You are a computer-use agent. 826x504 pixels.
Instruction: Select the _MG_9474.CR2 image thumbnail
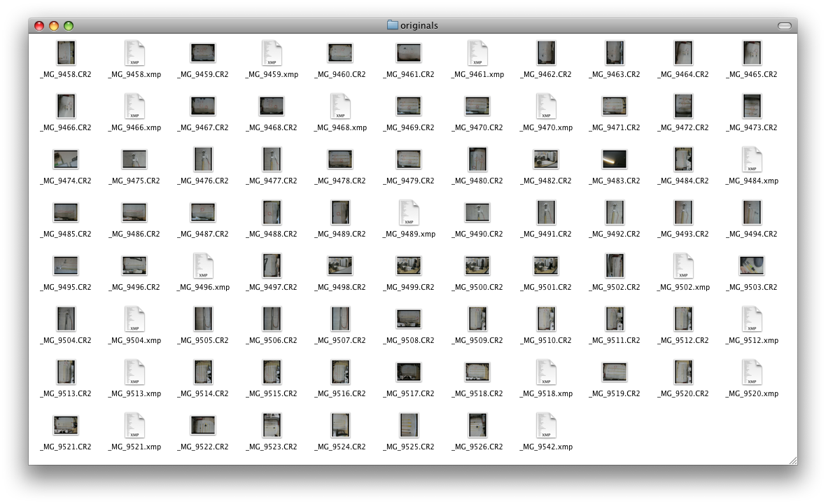click(x=66, y=159)
